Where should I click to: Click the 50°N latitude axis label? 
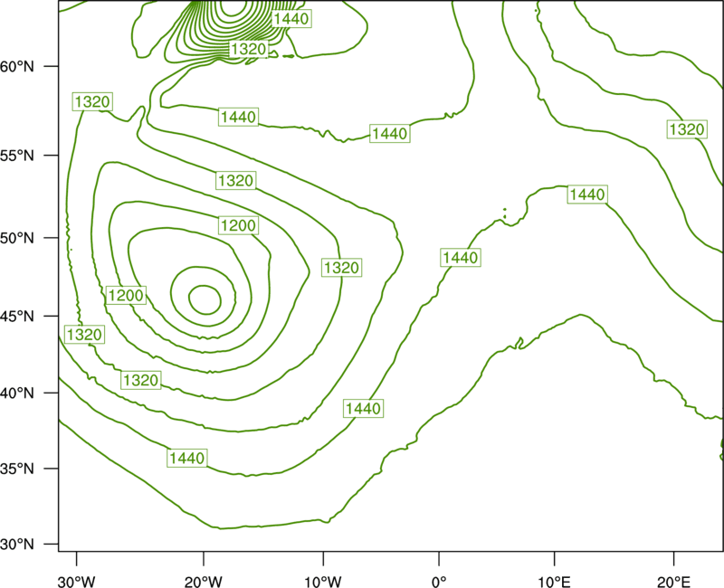(x=17, y=238)
